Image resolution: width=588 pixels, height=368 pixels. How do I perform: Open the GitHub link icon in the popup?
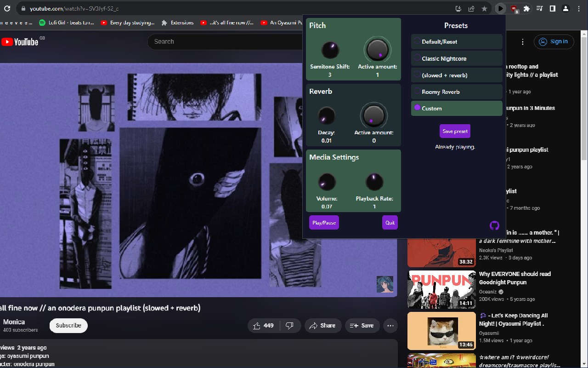(x=494, y=225)
